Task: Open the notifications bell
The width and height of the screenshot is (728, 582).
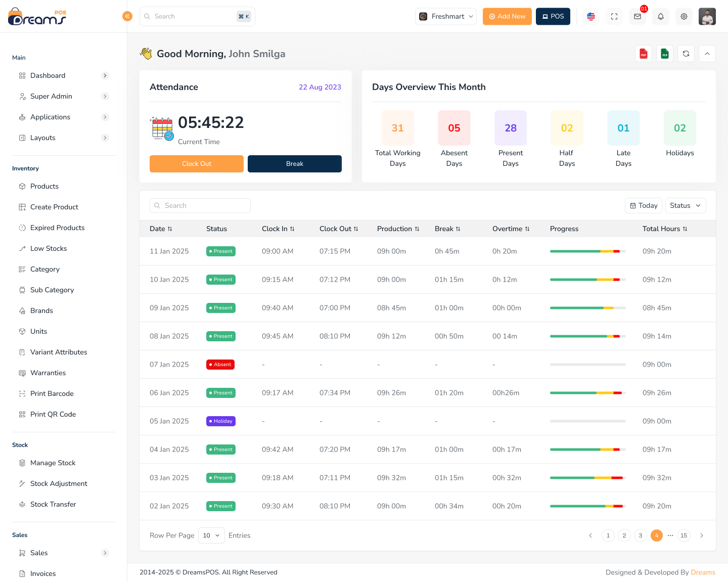Action: pyautogui.click(x=660, y=16)
